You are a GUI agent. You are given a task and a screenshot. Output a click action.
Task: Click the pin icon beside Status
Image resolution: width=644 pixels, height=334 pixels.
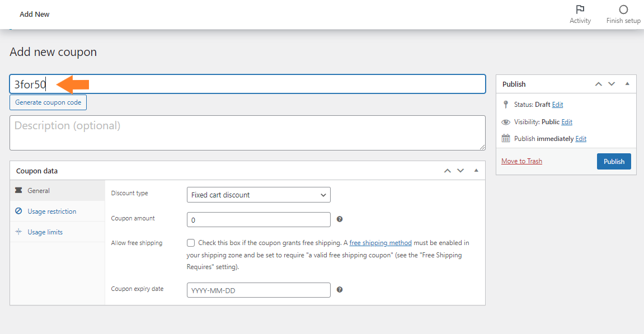(506, 105)
